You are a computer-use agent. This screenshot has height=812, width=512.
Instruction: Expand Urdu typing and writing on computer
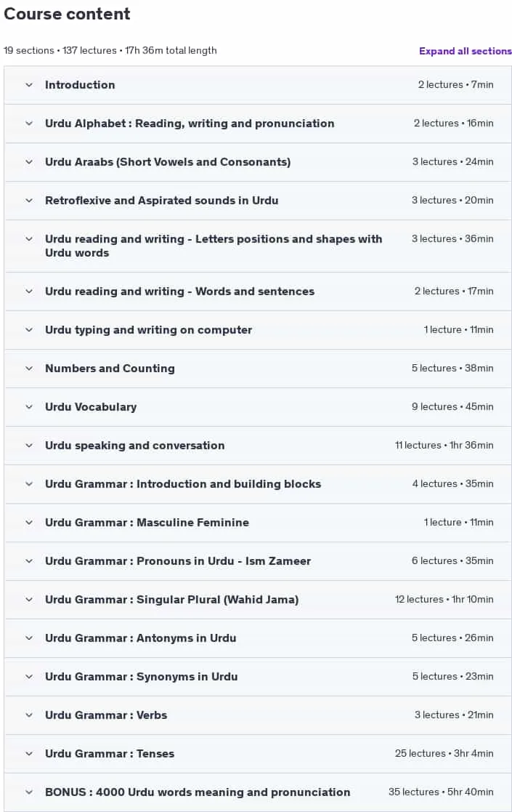point(29,330)
